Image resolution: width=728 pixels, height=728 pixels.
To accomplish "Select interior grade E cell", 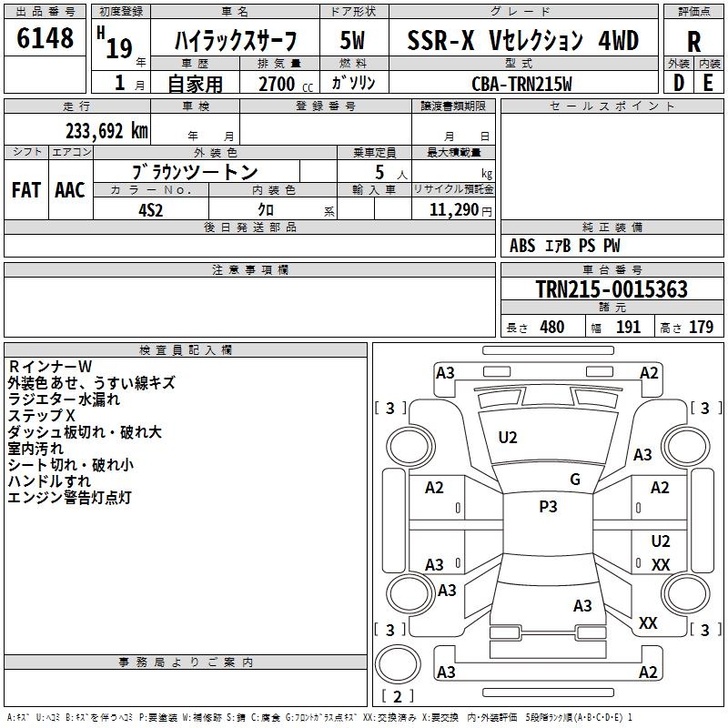I will [x=708, y=82].
